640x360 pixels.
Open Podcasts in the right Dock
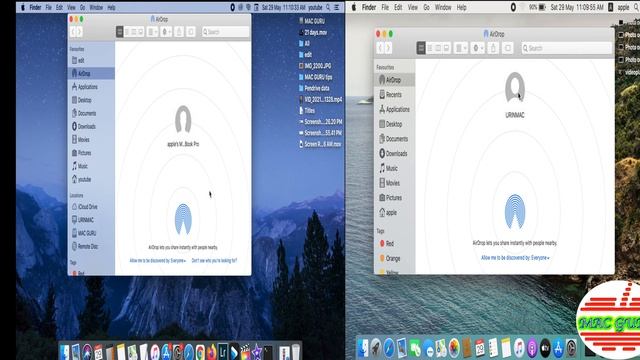[532, 348]
